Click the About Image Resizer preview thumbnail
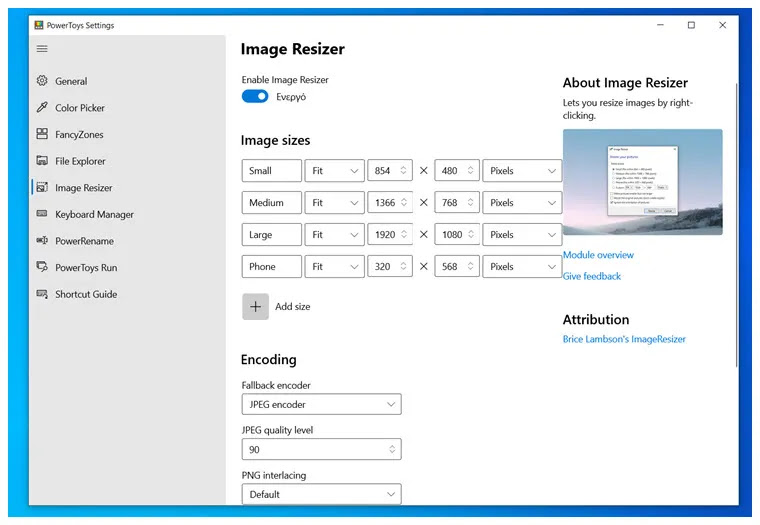 pos(643,182)
